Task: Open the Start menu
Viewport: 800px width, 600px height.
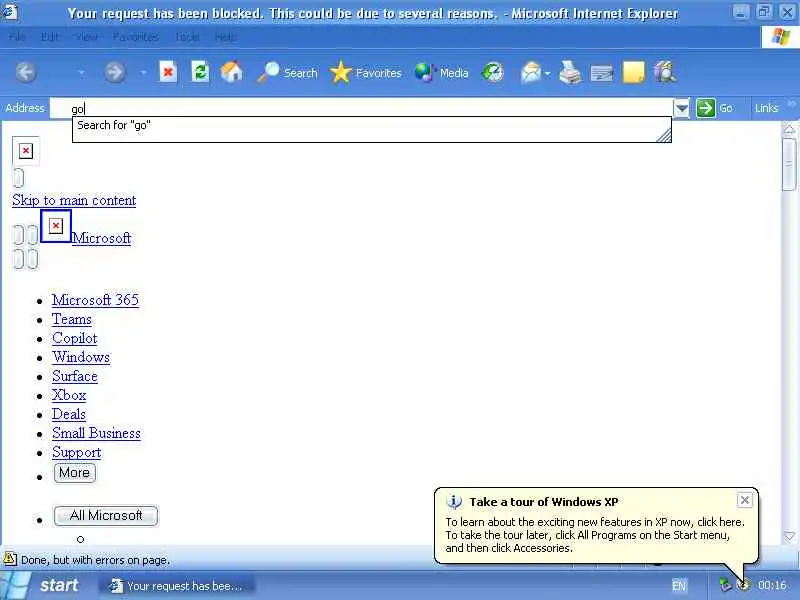Action: [43, 585]
